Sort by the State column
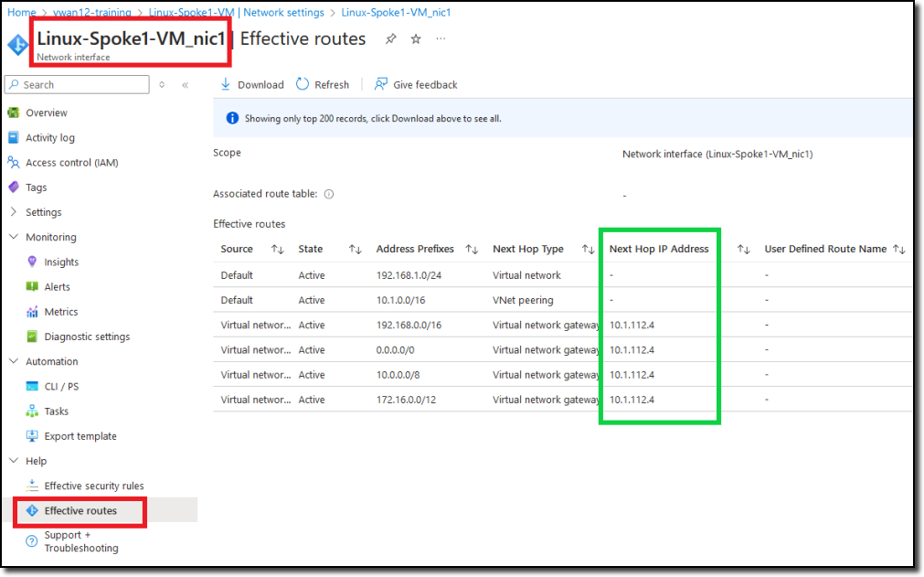The height and width of the screenshot is (577, 924). (x=355, y=250)
